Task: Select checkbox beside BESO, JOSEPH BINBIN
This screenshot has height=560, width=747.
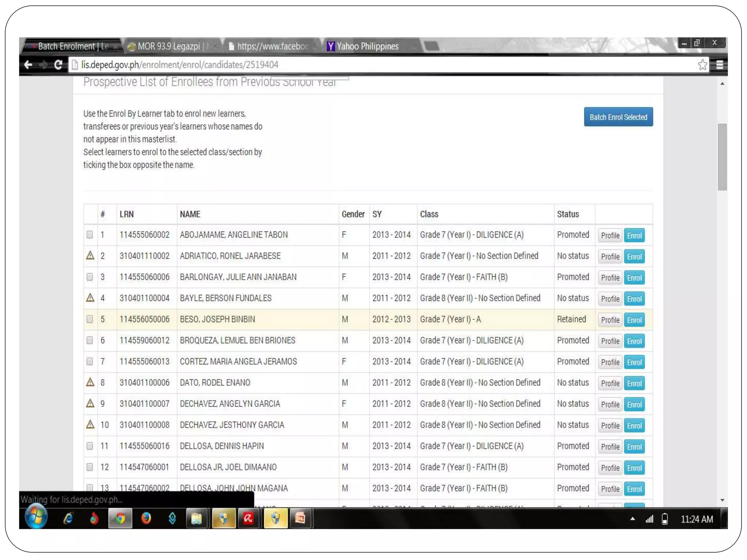Action: pos(90,319)
